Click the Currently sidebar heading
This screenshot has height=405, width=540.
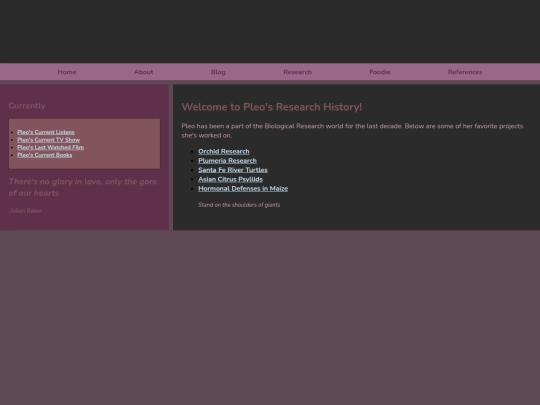click(x=27, y=106)
